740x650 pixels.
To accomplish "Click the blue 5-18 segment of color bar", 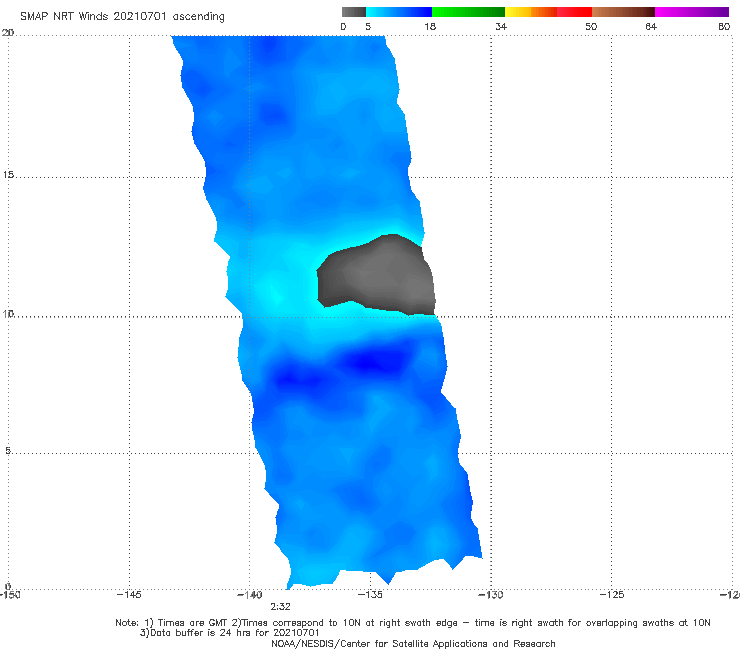I will (399, 12).
